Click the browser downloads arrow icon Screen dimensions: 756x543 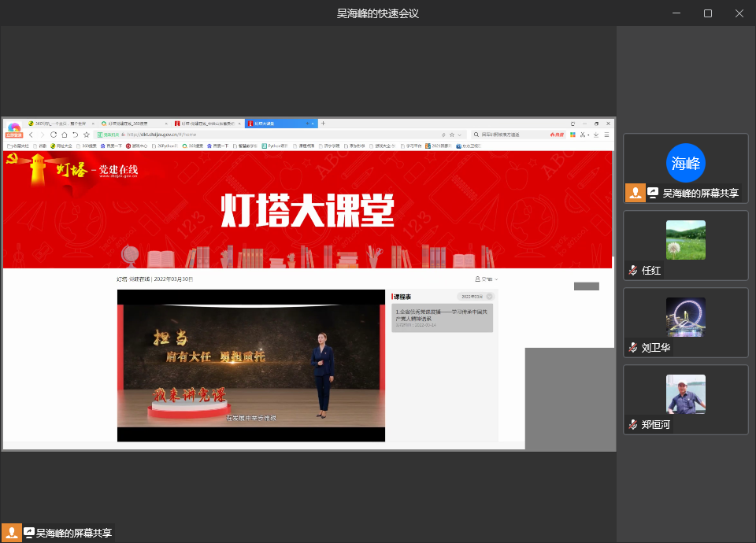click(595, 135)
